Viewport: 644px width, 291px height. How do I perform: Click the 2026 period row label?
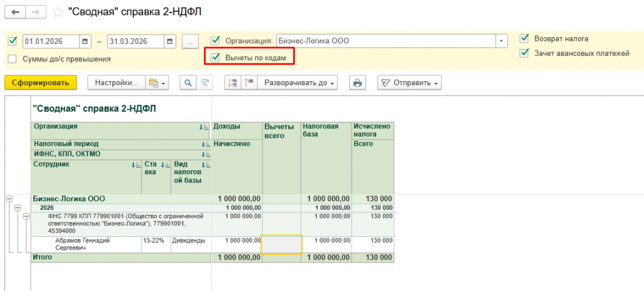(x=47, y=207)
